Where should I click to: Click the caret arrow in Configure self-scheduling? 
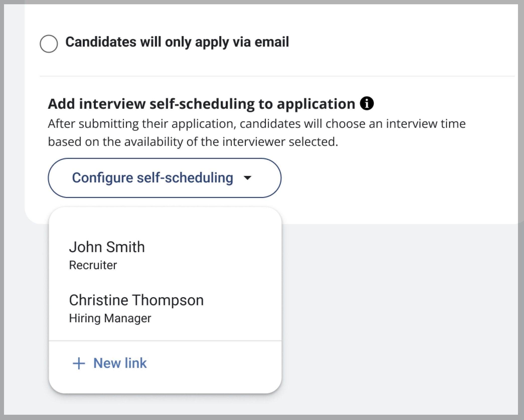coord(248,178)
